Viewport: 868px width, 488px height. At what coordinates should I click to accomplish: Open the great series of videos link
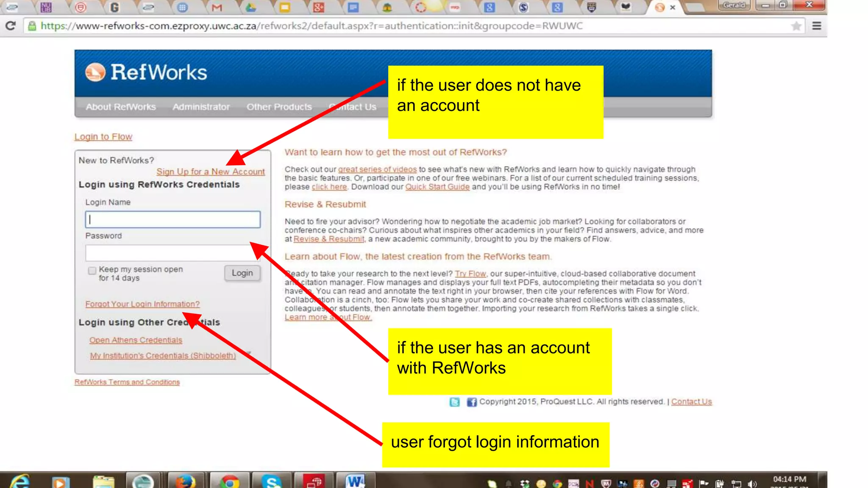pos(377,169)
